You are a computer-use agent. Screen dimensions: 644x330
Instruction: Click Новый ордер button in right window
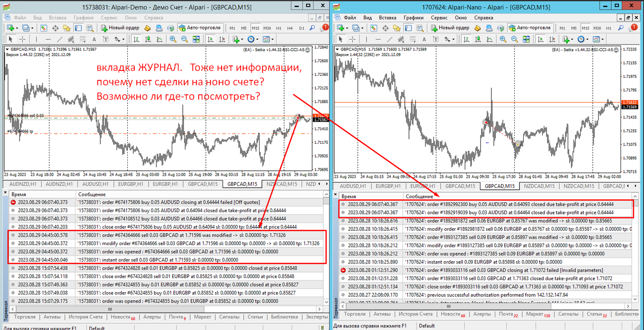(x=451, y=27)
